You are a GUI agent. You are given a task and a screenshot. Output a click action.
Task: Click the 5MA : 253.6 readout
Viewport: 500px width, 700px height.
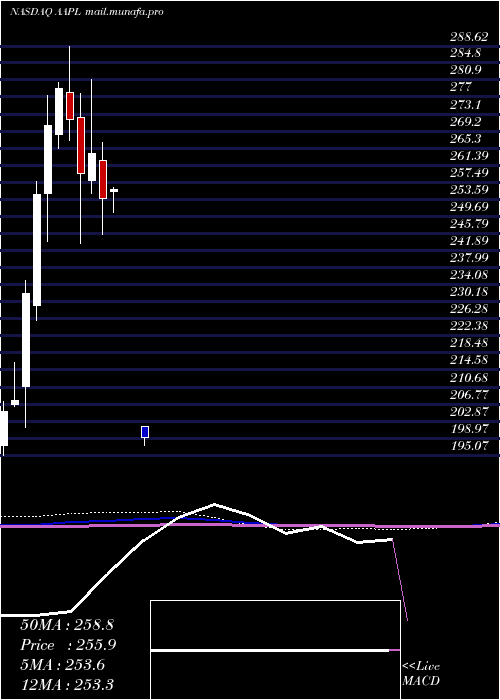tap(62, 665)
